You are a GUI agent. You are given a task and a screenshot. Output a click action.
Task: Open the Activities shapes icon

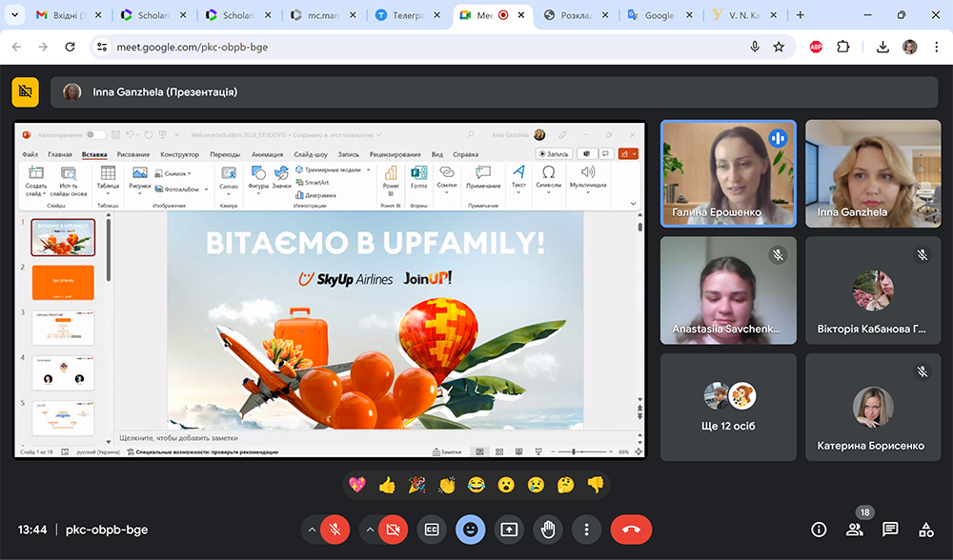coord(925,530)
